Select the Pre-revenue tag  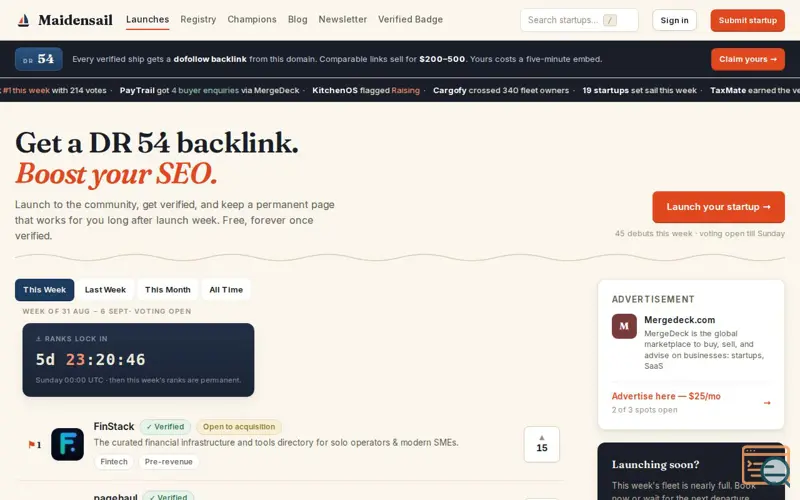[168, 461]
